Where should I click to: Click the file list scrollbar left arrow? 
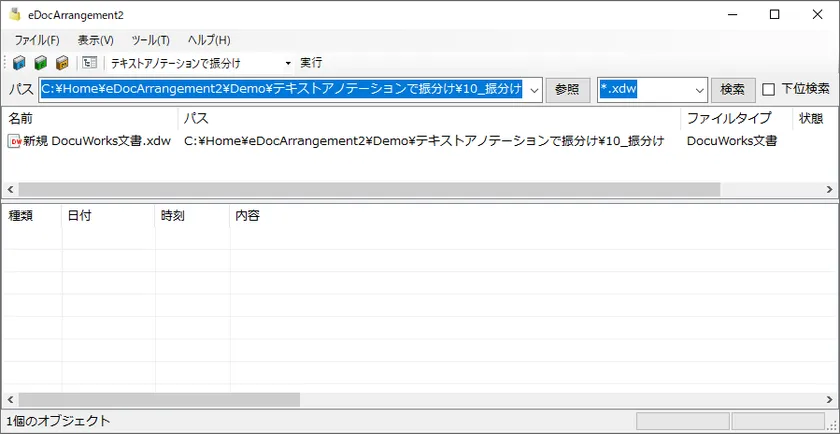click(x=9, y=189)
